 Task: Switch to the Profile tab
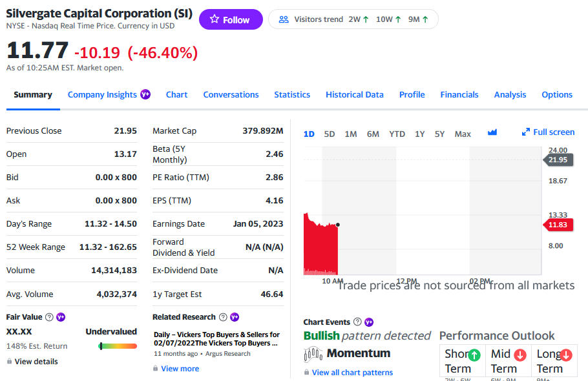[x=412, y=95]
